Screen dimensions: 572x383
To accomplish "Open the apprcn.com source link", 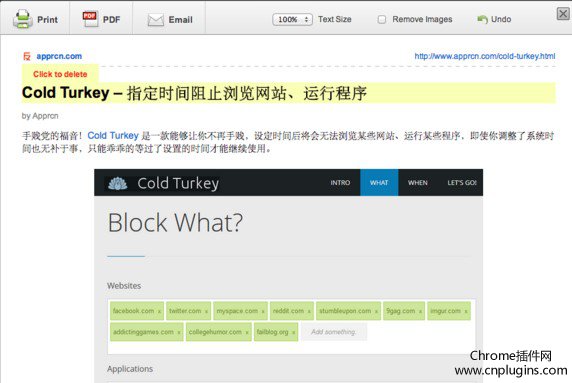I will [x=59, y=56].
